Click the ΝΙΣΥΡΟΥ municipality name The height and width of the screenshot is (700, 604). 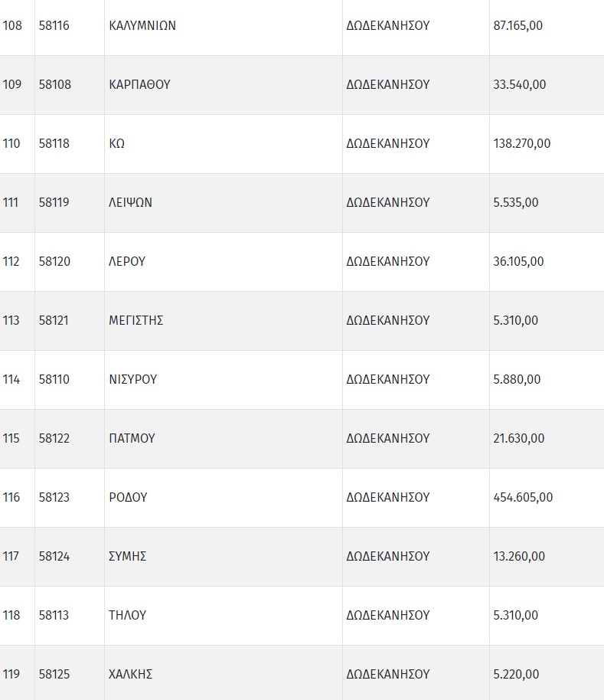pos(133,379)
